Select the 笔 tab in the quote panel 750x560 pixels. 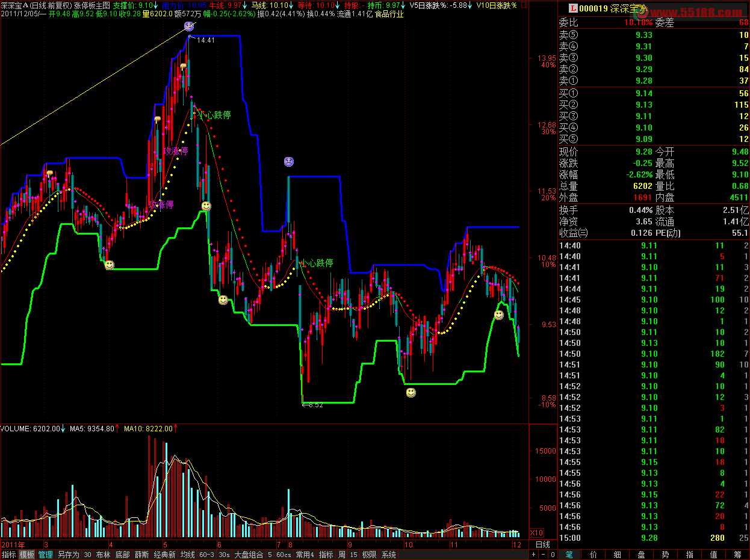click(x=570, y=555)
